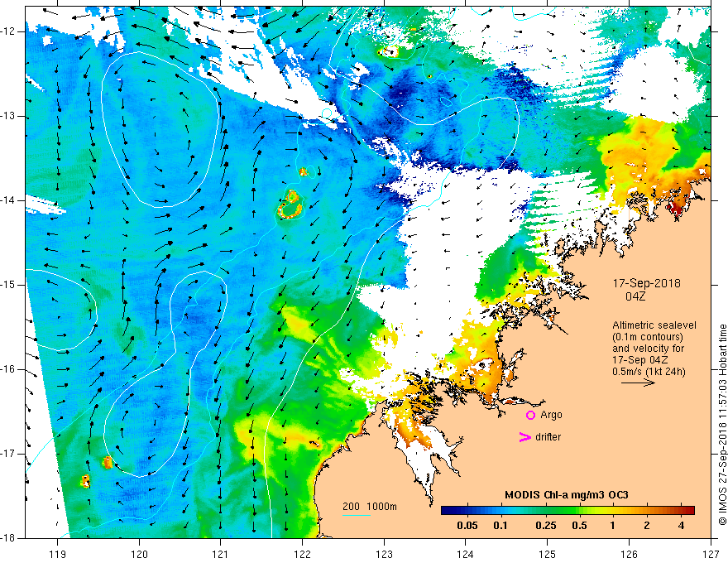Click the latitude axis label '-16'
The height and width of the screenshot is (563, 728).
pyautogui.click(x=8, y=370)
